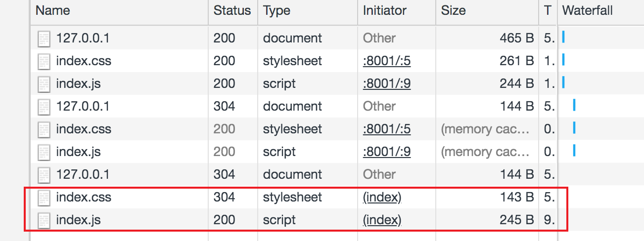Click file icon of memory-cached index.js row
This screenshot has width=644, height=241.
[x=44, y=152]
